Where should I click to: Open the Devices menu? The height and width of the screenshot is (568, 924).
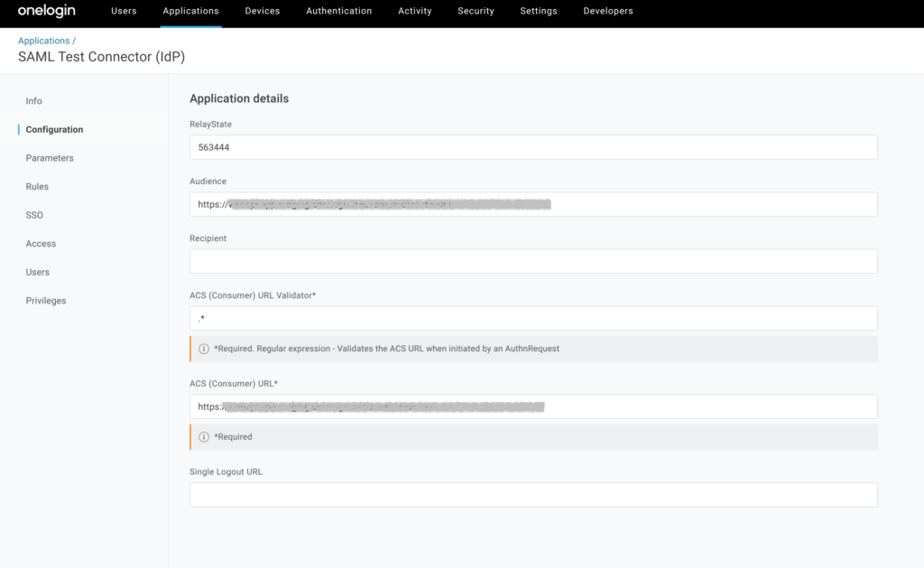[x=263, y=11]
